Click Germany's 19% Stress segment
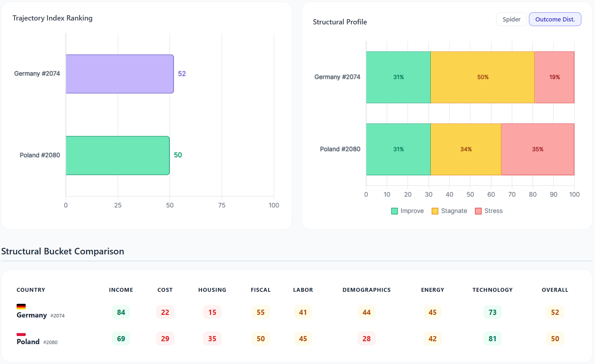This screenshot has width=595, height=364. coord(554,77)
